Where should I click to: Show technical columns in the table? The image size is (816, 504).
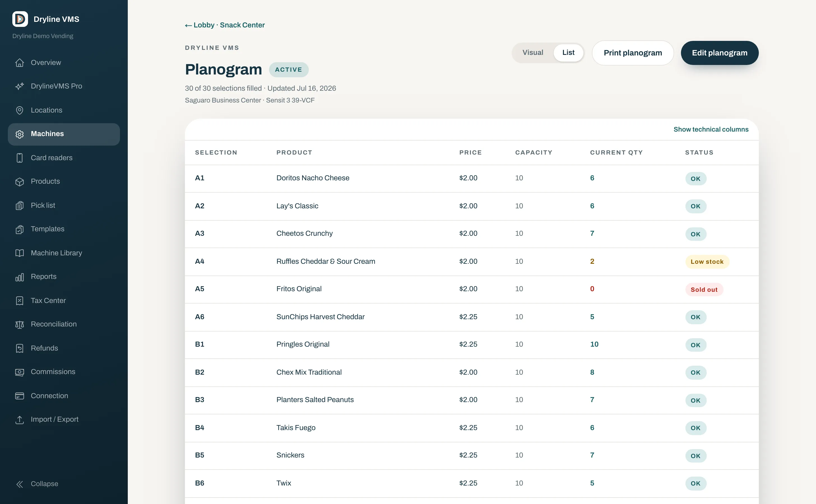tap(711, 129)
